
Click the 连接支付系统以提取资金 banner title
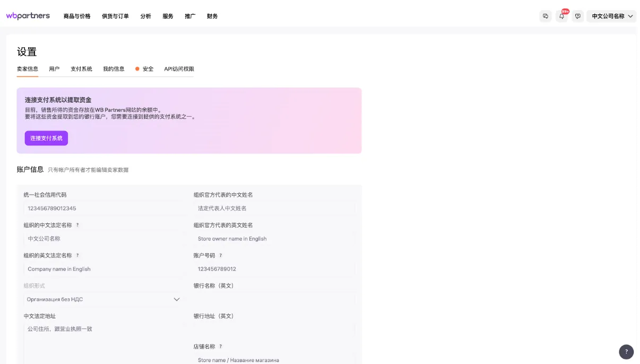58,100
